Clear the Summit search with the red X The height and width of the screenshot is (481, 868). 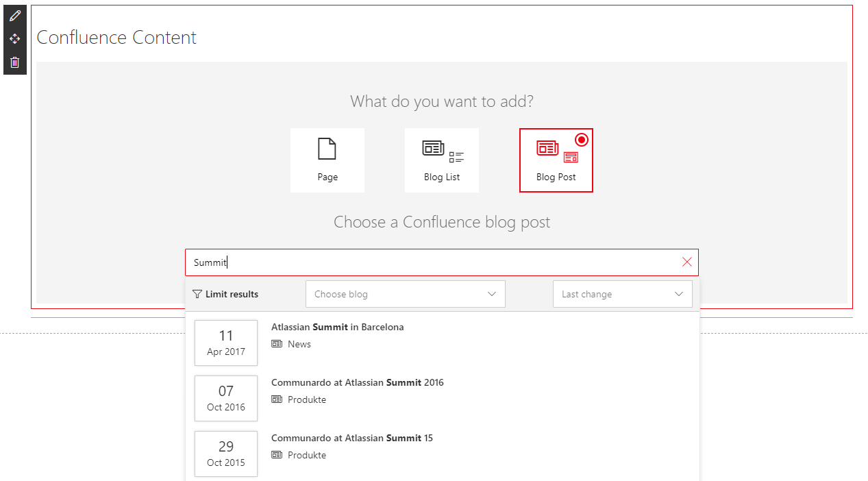point(687,262)
